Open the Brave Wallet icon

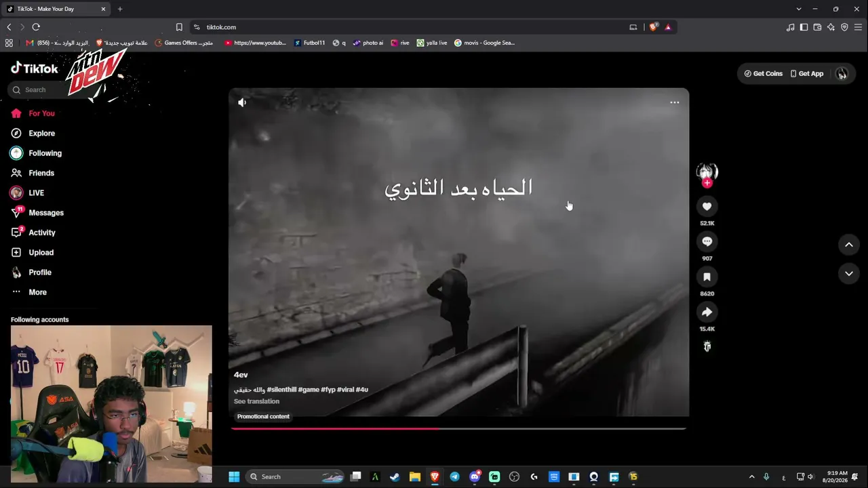(x=817, y=27)
